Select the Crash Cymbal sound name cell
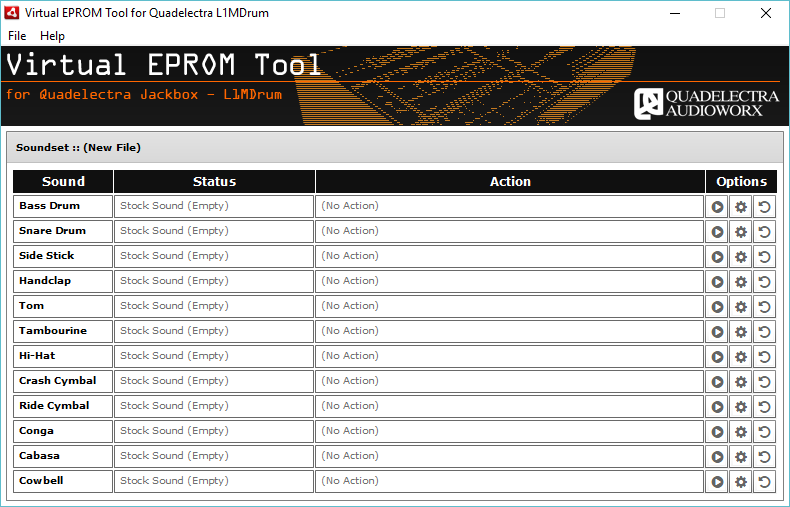Viewport: 790px width, 507px height. (63, 381)
